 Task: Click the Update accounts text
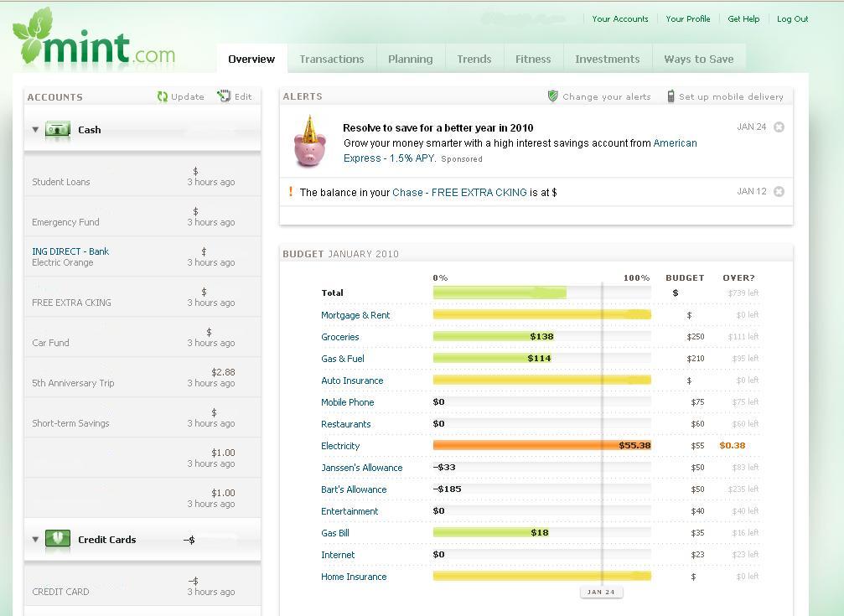(187, 97)
